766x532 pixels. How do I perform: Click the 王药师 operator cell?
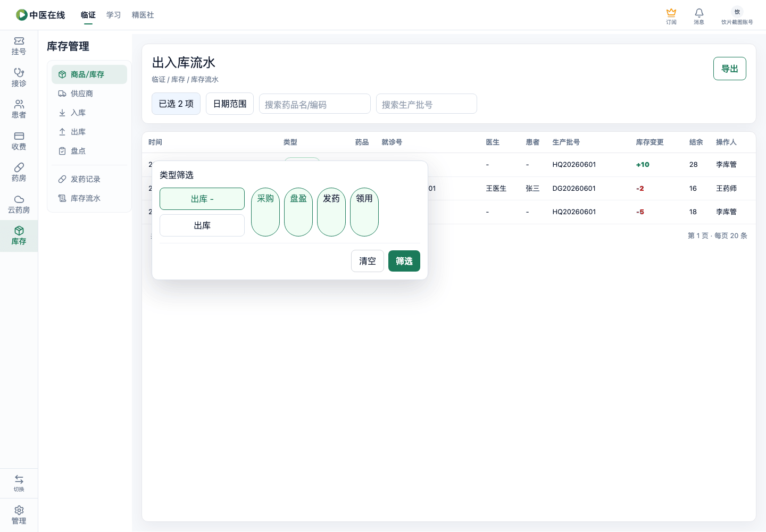pos(727,189)
